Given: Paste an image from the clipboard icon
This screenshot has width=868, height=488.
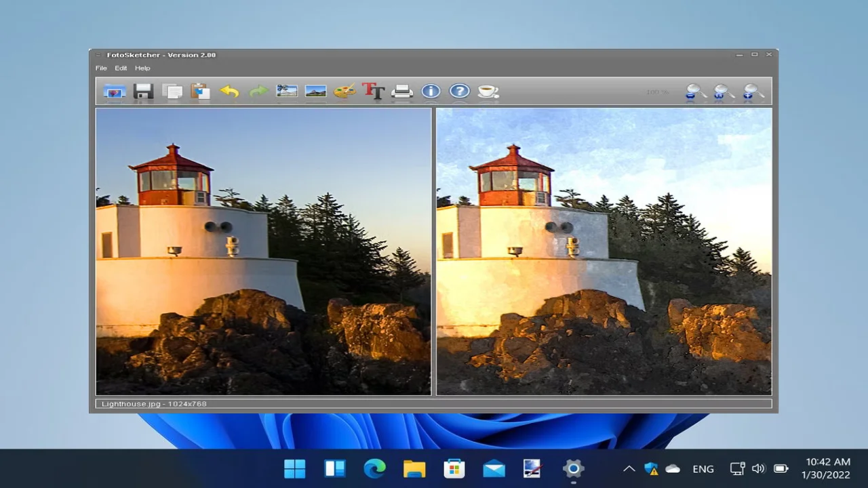Looking at the screenshot, I should point(201,91).
